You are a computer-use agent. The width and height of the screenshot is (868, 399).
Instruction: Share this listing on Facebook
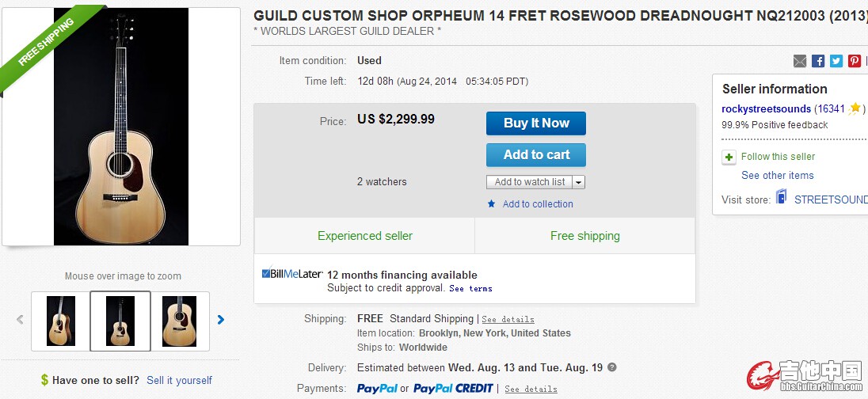pos(818,61)
